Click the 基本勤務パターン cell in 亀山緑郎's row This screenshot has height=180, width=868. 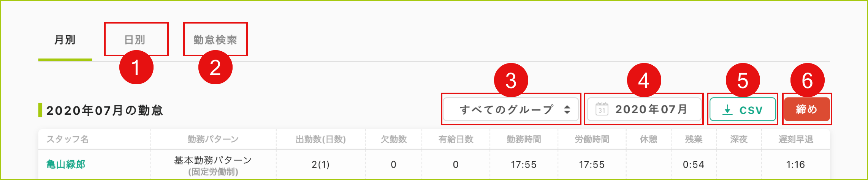point(213,161)
